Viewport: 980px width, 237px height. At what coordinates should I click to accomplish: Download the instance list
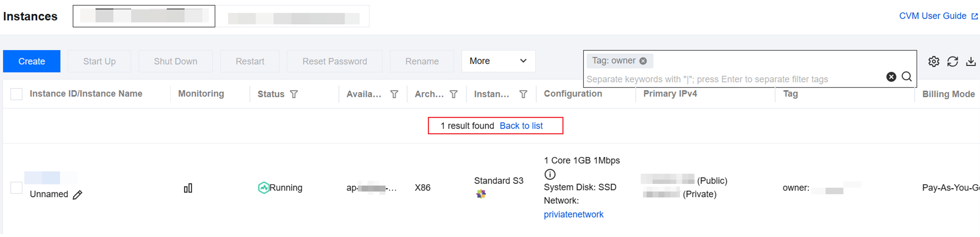pos(971,61)
